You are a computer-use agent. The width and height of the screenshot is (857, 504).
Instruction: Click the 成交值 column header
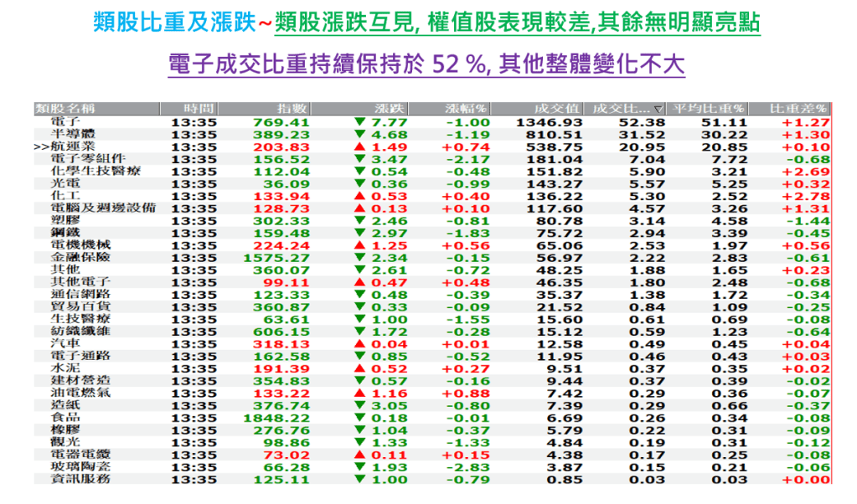click(x=557, y=109)
